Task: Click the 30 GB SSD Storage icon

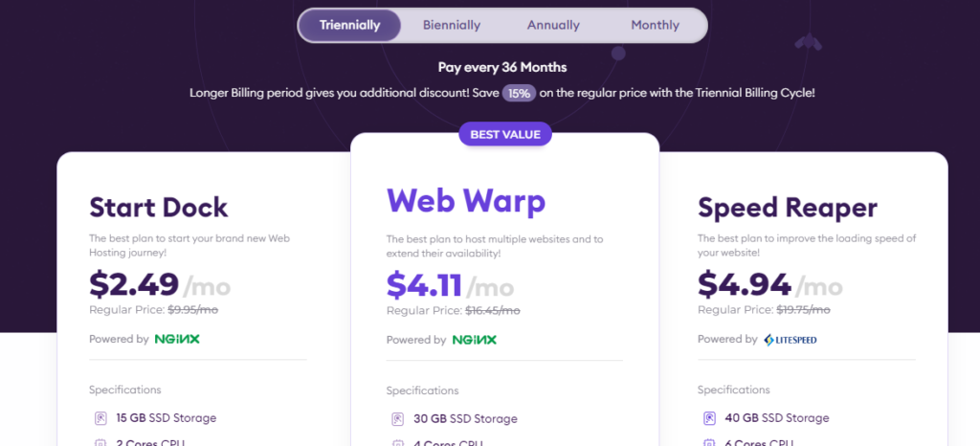Action: point(397,419)
